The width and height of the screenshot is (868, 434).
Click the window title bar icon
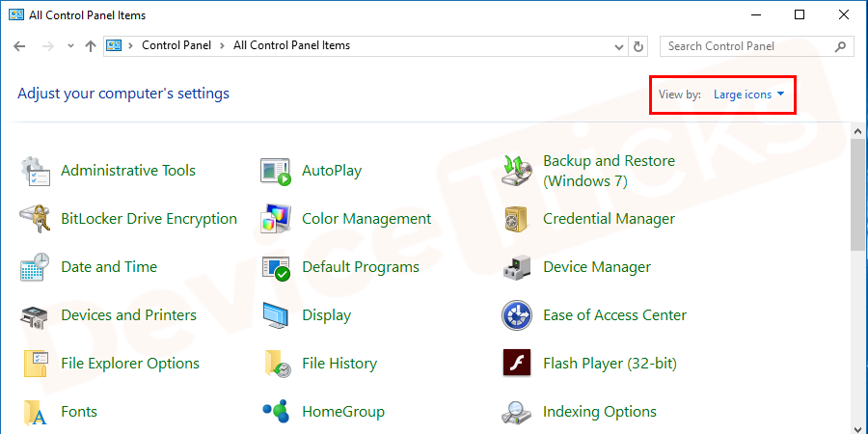coord(16,14)
